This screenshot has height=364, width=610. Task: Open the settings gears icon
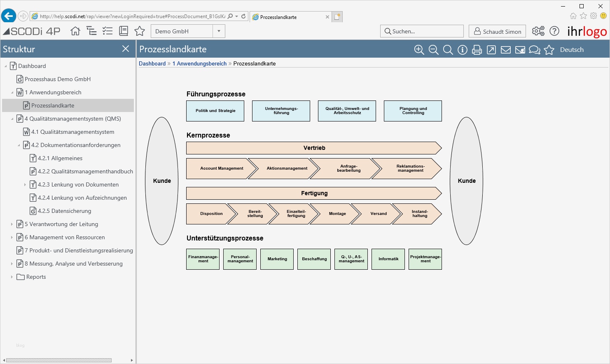538,31
